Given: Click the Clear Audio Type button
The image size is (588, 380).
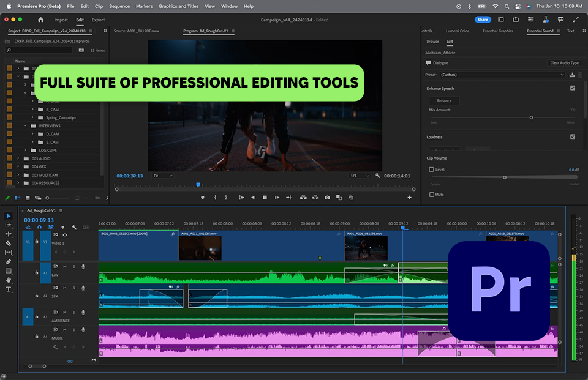Looking at the screenshot, I should click(563, 63).
